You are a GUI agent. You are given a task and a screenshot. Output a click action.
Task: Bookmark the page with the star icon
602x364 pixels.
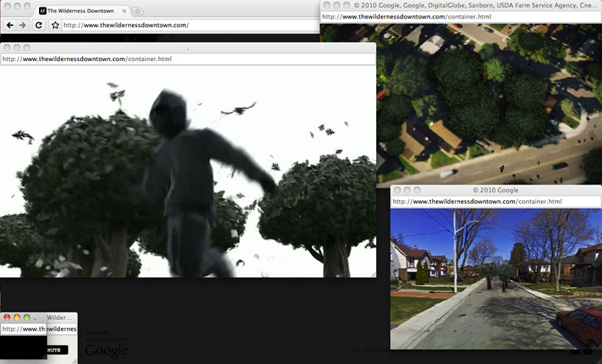pyautogui.click(x=55, y=25)
